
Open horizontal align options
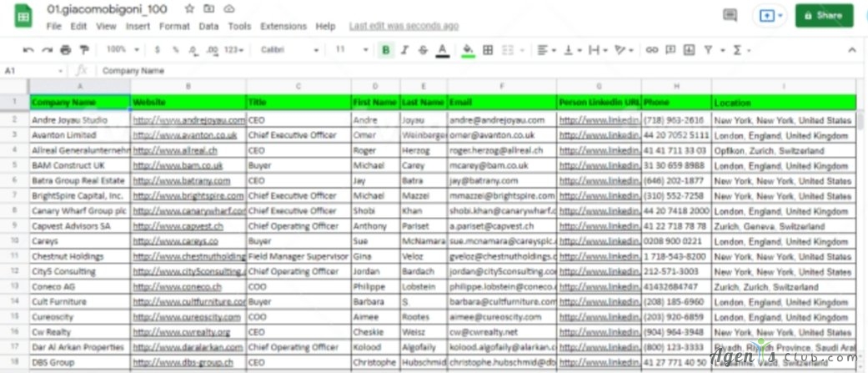[546, 50]
